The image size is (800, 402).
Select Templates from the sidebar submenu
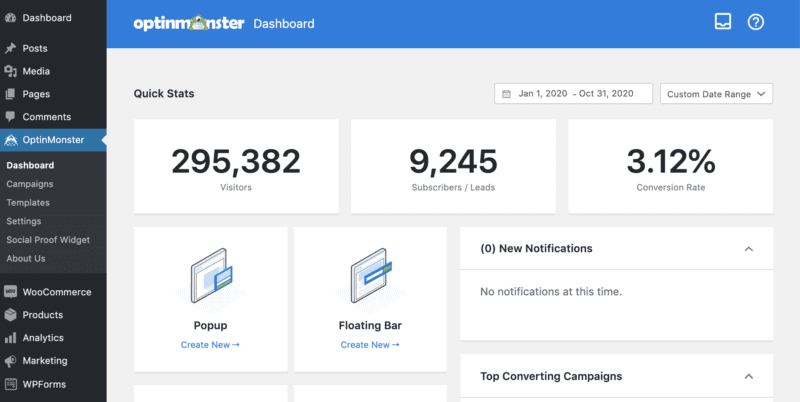[28, 202]
